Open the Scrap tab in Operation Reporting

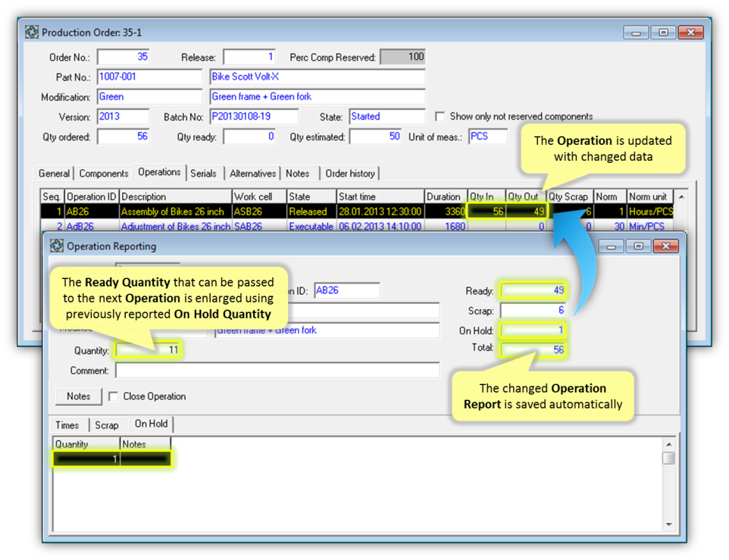(x=107, y=425)
